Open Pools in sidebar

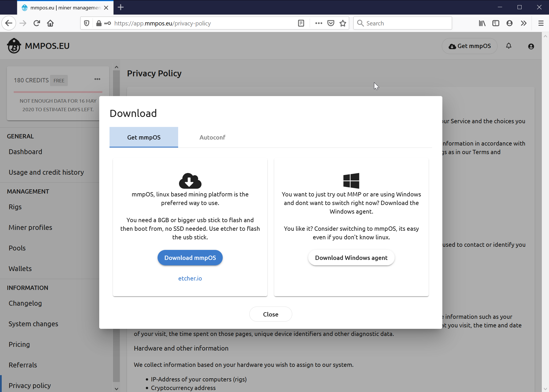point(17,248)
